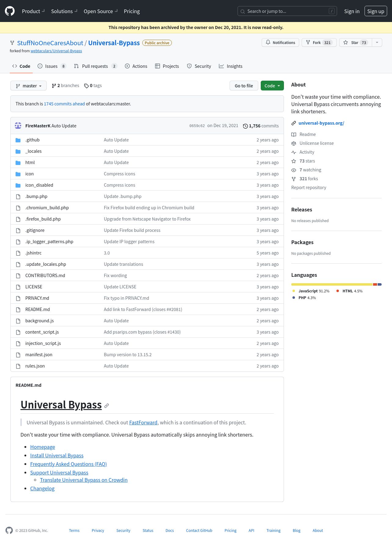Open the Product menu
This screenshot has height=549, width=392.
coord(33,11)
